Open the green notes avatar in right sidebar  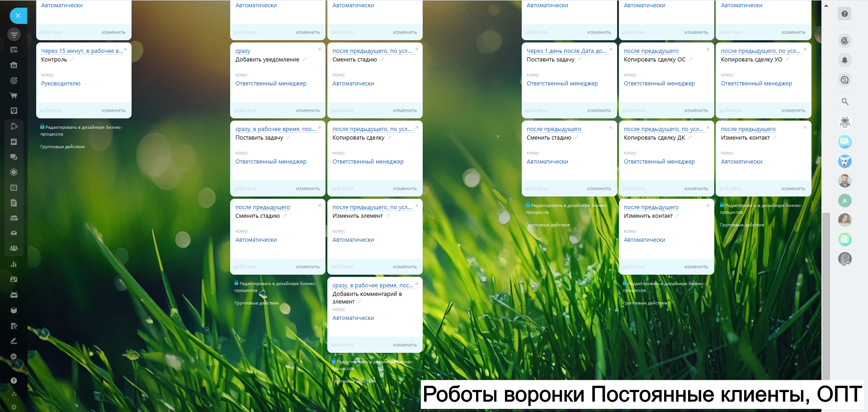tap(844, 239)
